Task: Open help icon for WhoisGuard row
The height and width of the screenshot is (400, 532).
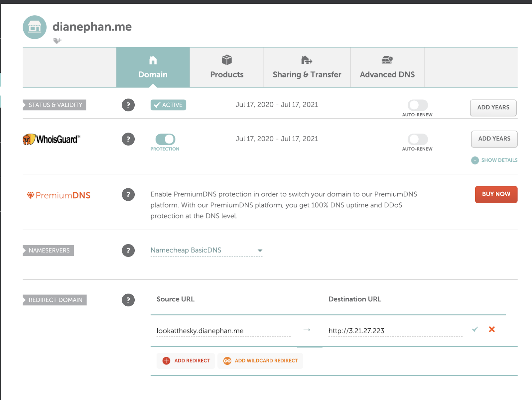Action: click(x=128, y=139)
